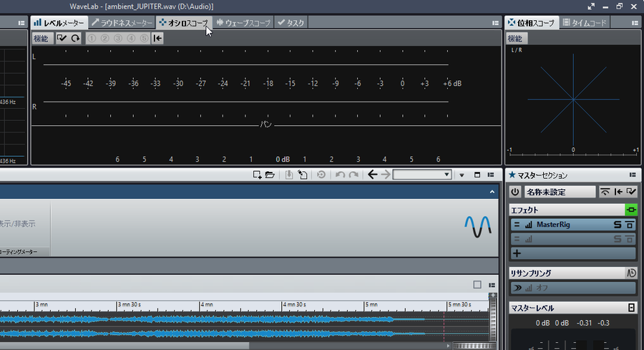Image resolution: width=644 pixels, height=350 pixels.
Task: Open the editor toolbar layout options icon
Action: point(491,175)
